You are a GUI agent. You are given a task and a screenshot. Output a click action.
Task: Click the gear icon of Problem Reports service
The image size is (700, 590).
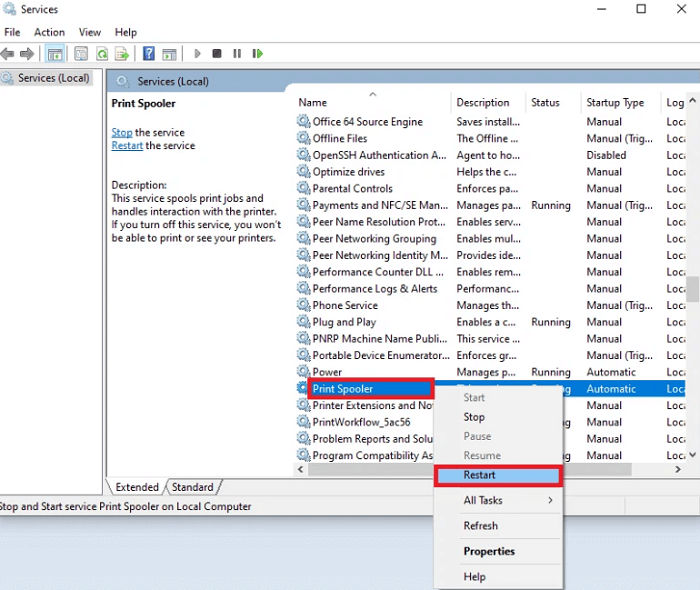tap(304, 439)
